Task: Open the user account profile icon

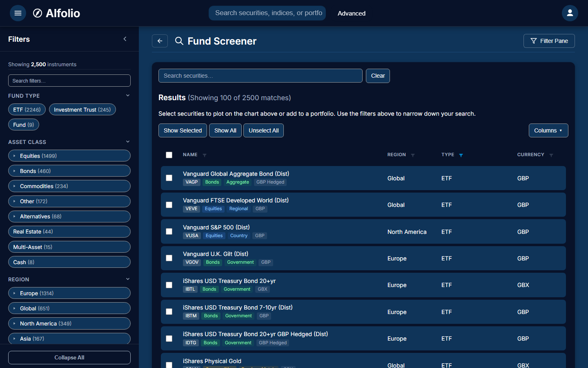Action: pos(570,13)
